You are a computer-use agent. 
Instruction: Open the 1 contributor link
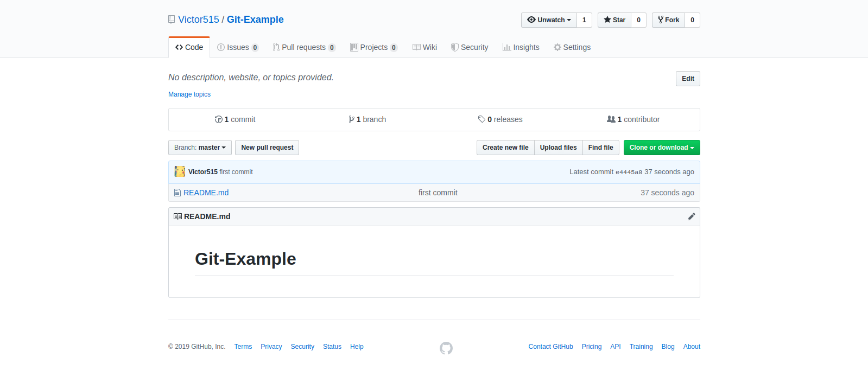(x=633, y=119)
